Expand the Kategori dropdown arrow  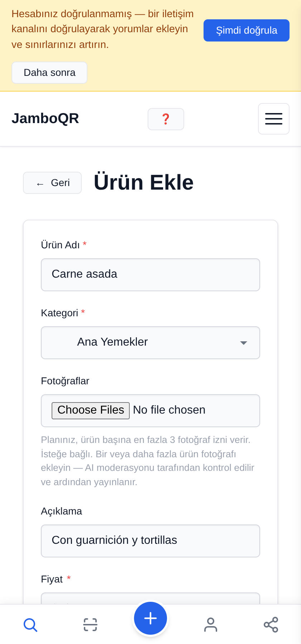[x=244, y=343]
